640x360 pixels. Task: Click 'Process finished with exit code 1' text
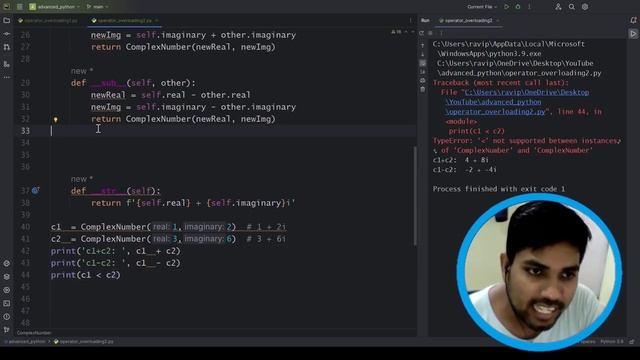499,189
